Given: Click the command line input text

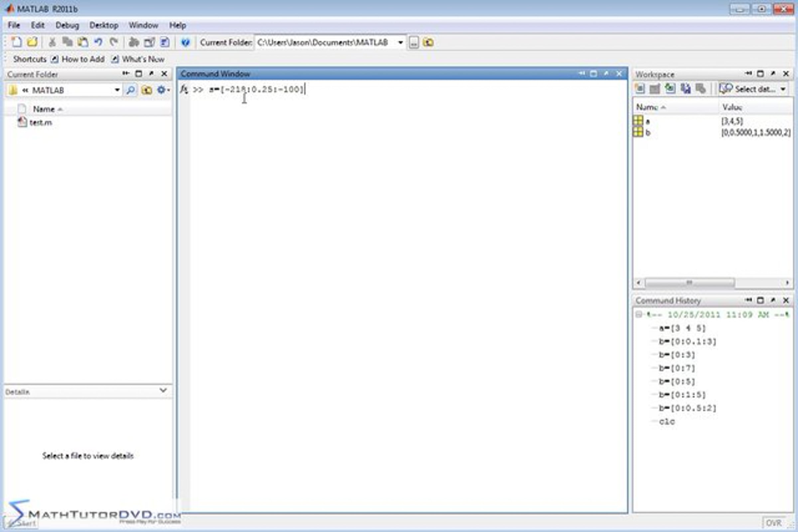Looking at the screenshot, I should (257, 89).
